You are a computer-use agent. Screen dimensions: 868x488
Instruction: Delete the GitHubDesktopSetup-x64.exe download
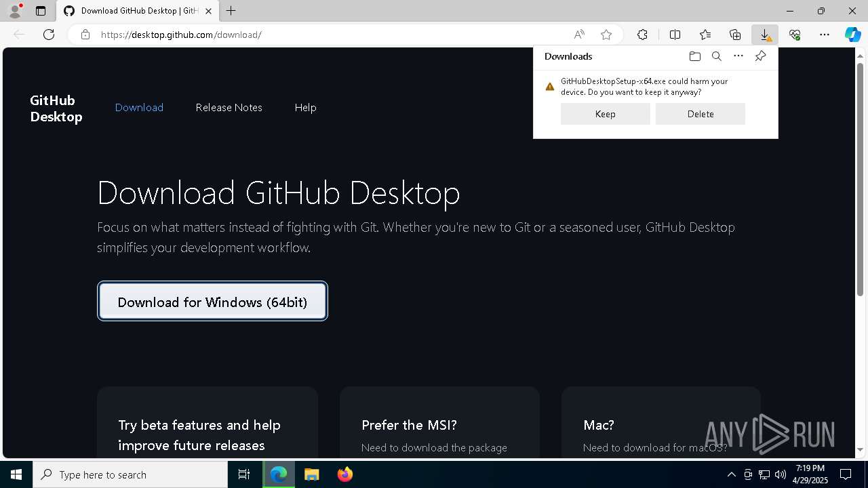coord(701,114)
